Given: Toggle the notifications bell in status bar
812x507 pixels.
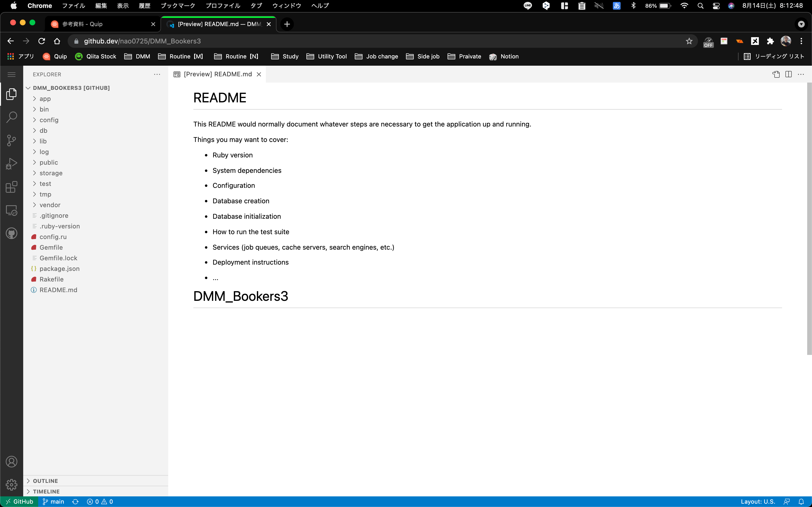Looking at the screenshot, I should 801,502.
